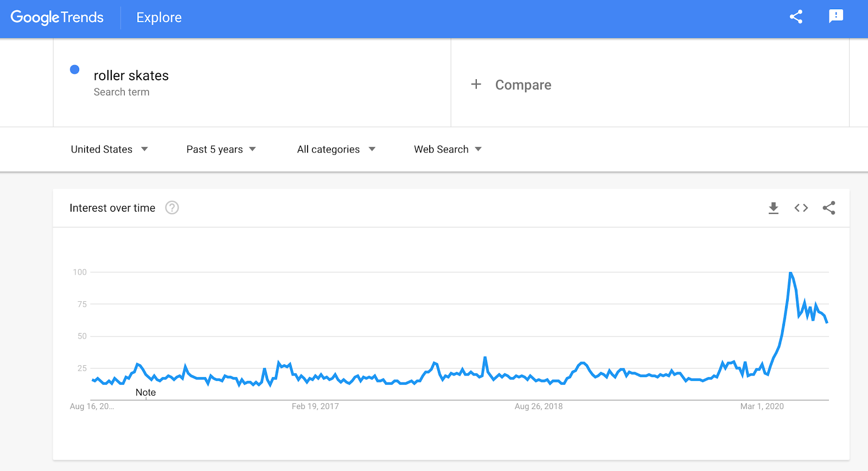Expand the Past 5 years time filter
Viewport: 868px width, 471px height.
221,149
